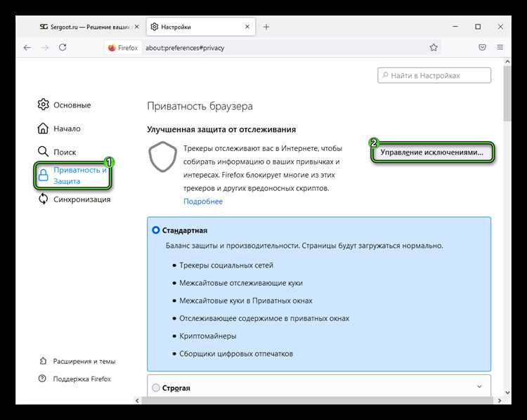527x420 pixels.
Task: Minimize the Firefox window
Action: click(455, 27)
